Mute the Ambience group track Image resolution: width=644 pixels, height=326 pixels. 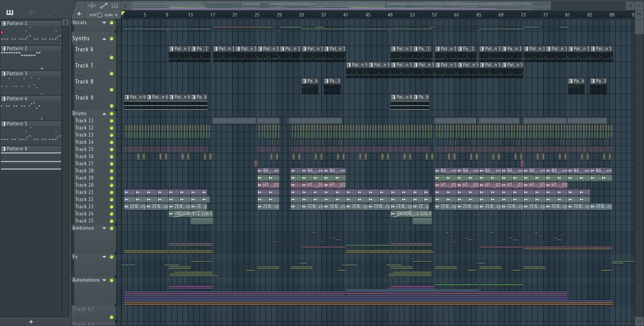coord(112,228)
